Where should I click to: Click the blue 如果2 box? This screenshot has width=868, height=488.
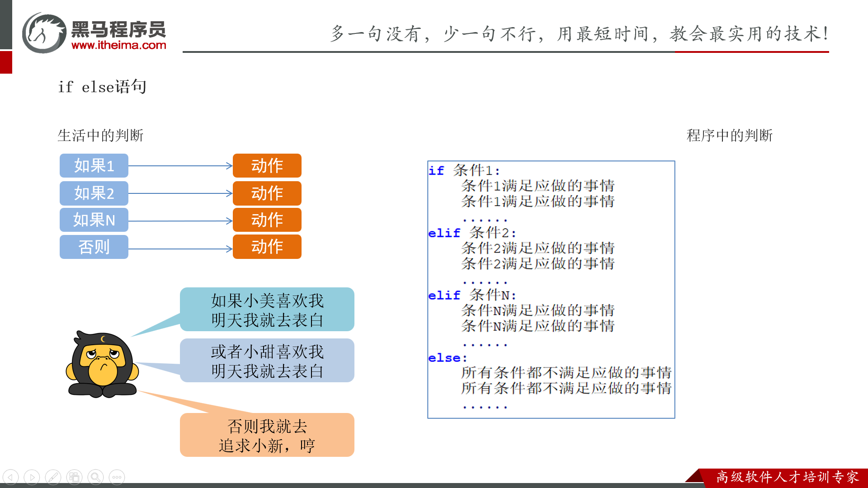94,193
